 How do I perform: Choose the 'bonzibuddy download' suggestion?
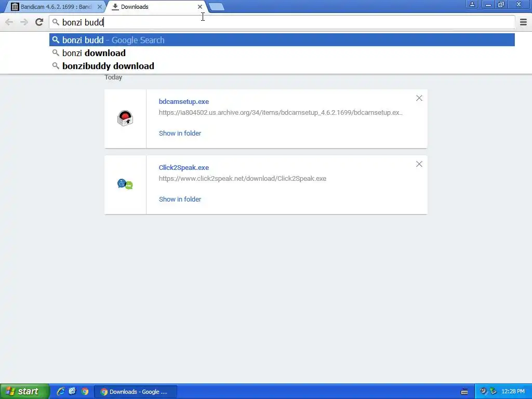282,66
